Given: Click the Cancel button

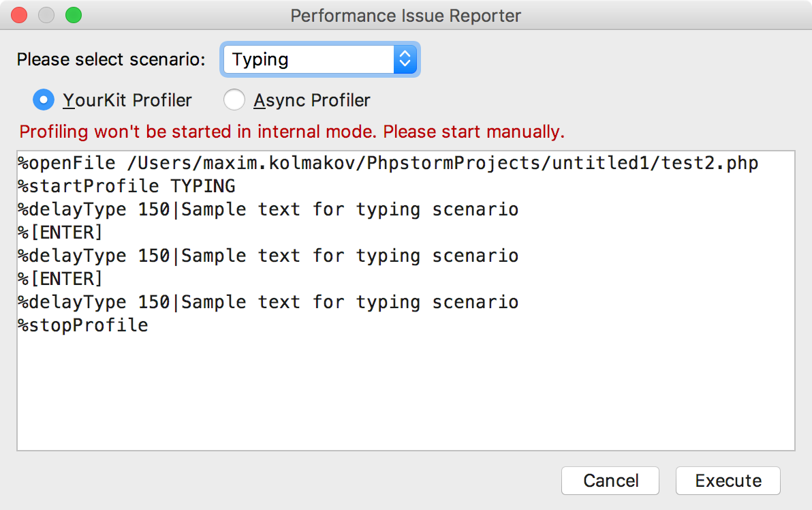Looking at the screenshot, I should (610, 481).
